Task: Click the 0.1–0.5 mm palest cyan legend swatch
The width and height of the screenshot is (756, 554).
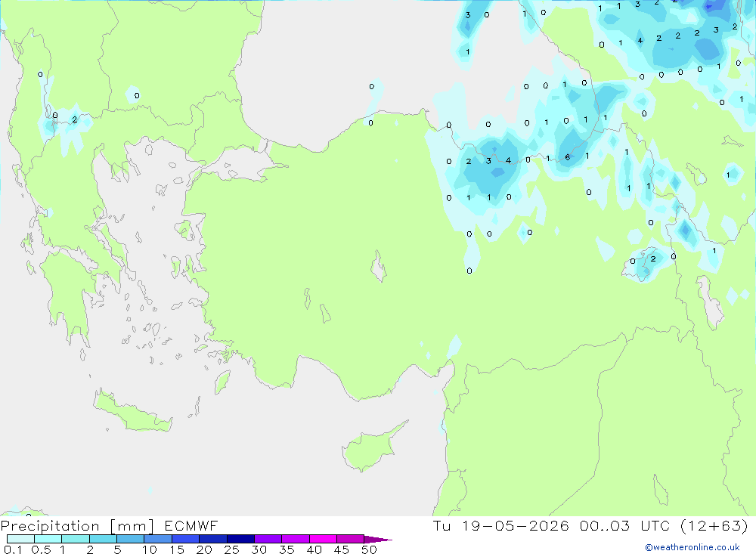Action: [20, 539]
